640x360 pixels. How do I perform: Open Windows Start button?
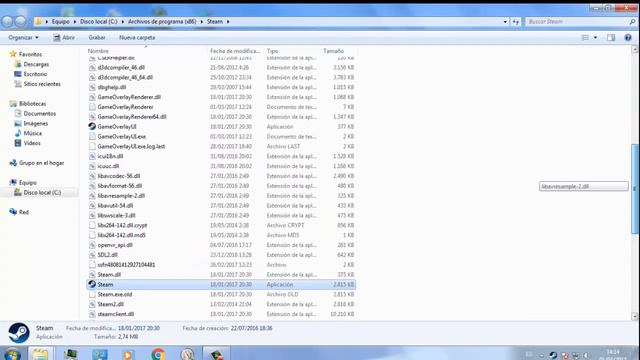coord(12,354)
